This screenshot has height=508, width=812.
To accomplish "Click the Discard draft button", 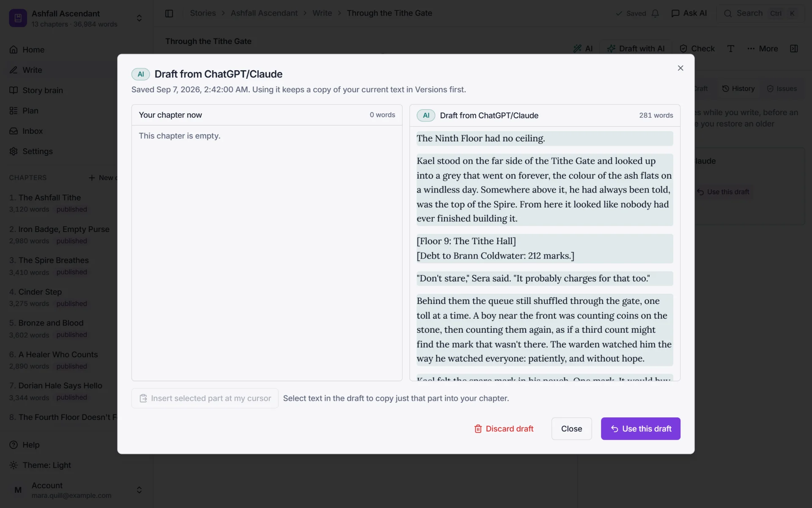I will coord(504,428).
